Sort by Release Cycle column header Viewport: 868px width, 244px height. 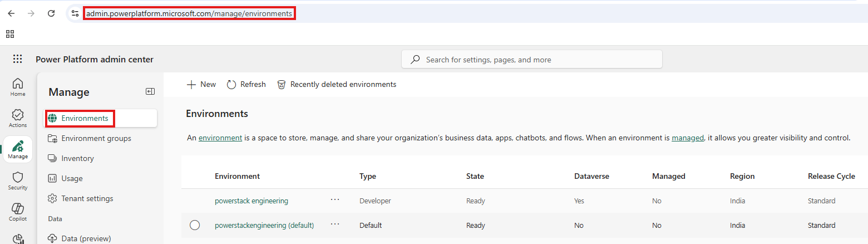pos(831,176)
